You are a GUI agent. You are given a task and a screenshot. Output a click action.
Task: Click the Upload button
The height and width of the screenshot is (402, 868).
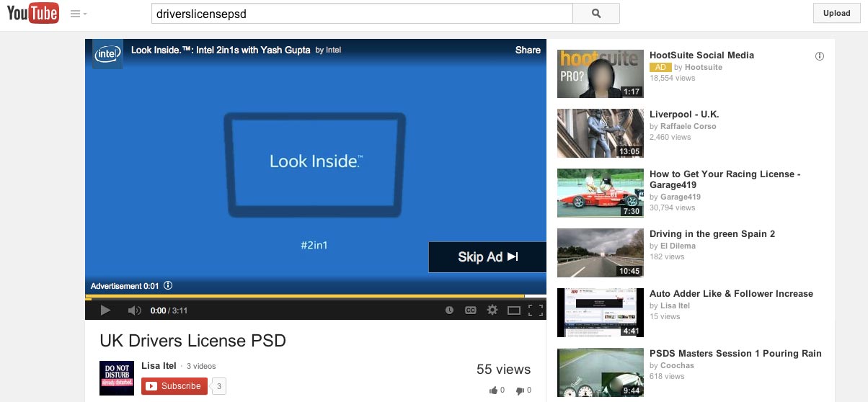tap(836, 13)
